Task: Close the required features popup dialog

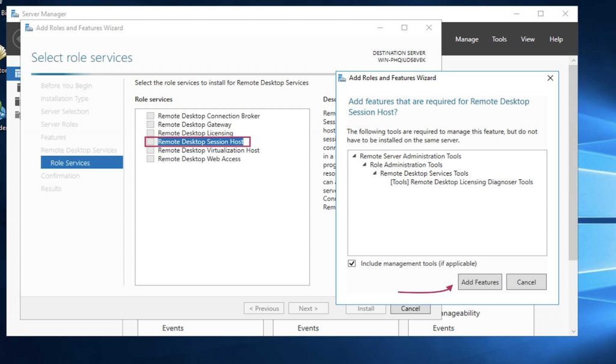Action: coord(550,78)
